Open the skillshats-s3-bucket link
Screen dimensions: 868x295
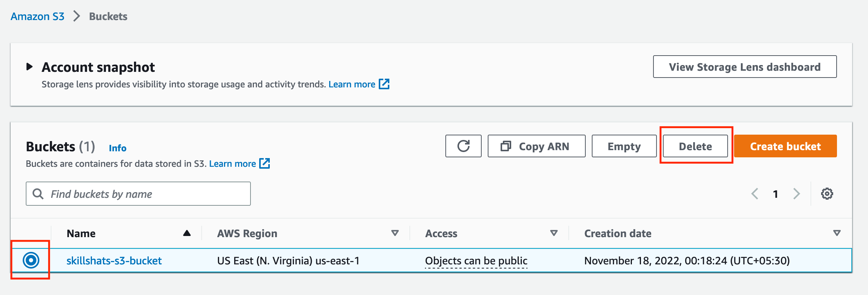114,261
